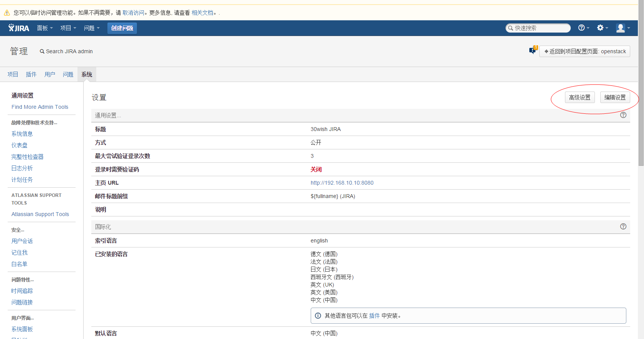Open the 面板 dropdown menu
This screenshot has height=339, width=644.
click(45, 28)
